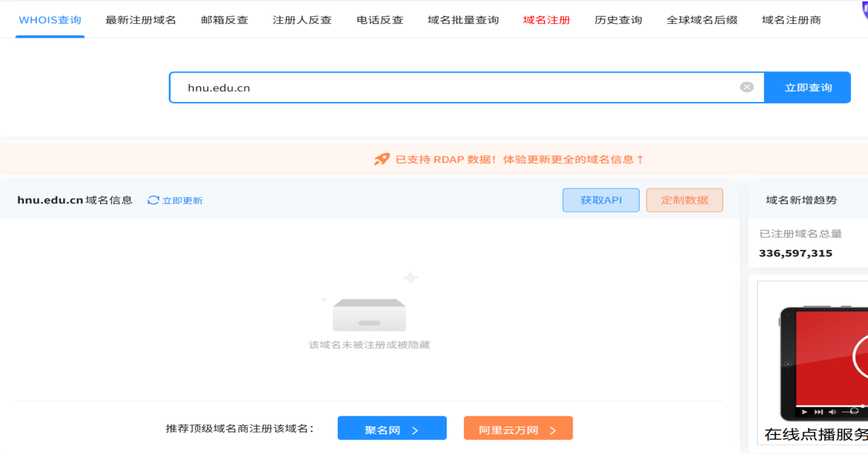Viewport: 868px width, 454px height.
Task: Register the domain via 阿里云万网
Action: tap(517, 427)
